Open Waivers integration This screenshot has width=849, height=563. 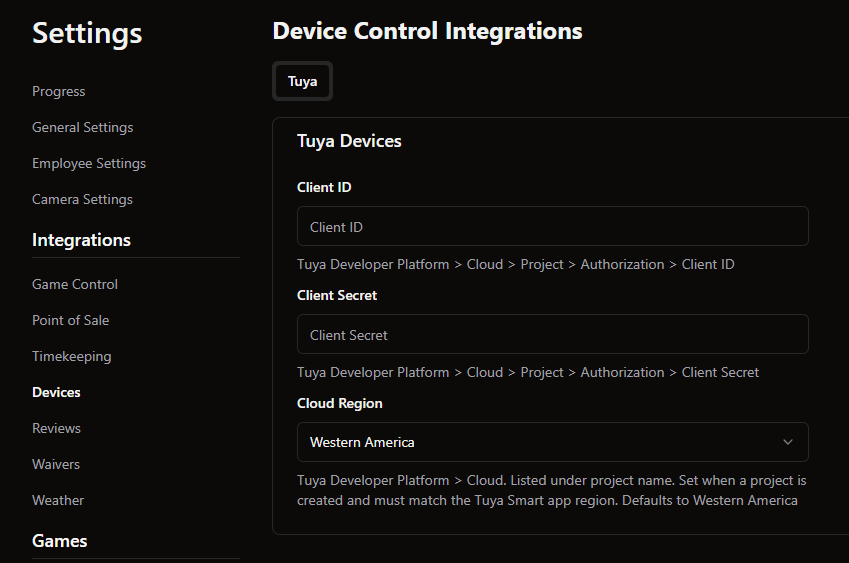point(56,464)
